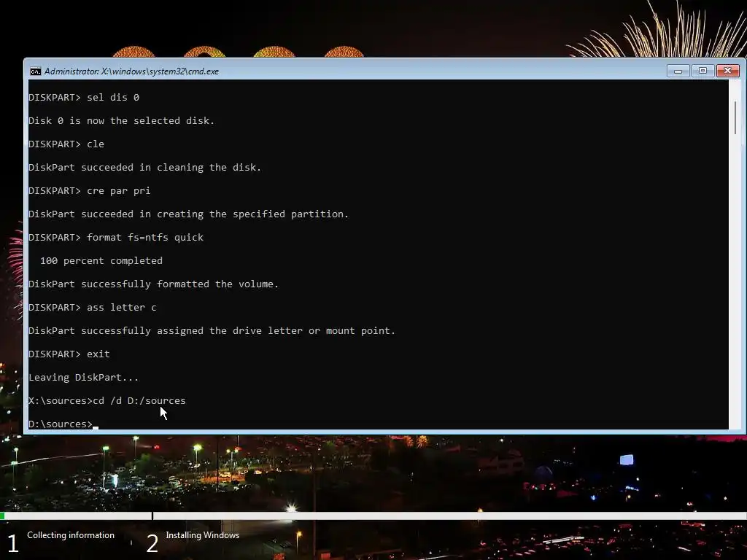Close the Administrator cmd.exe window
The height and width of the screenshot is (560, 747).
tap(727, 71)
